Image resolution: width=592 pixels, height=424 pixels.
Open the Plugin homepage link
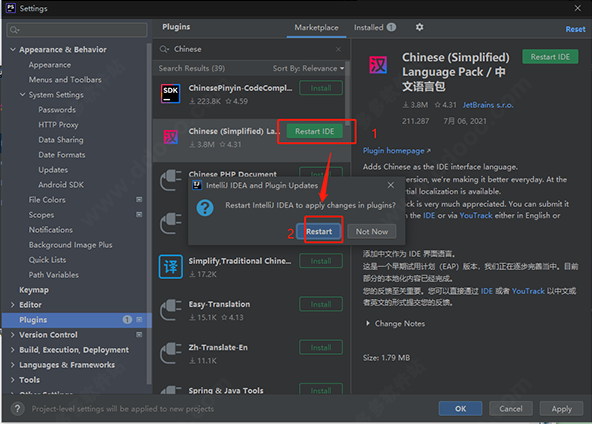point(396,151)
